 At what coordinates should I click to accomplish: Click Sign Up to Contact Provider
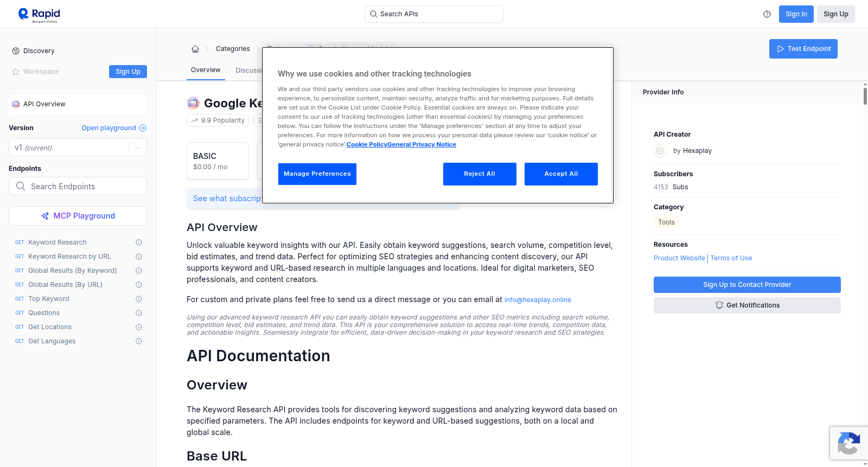[747, 285]
